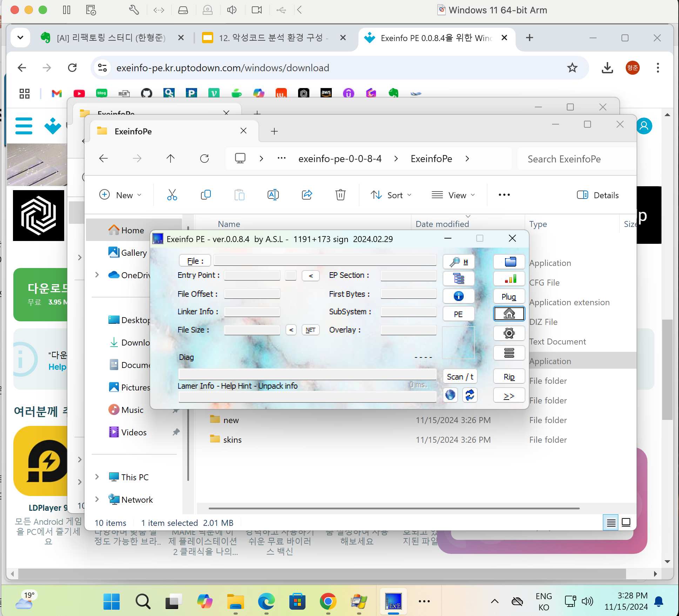Click the three-line menu icon in Exeinfo PE
Viewport: 679px width, 616px height.
tap(509, 353)
